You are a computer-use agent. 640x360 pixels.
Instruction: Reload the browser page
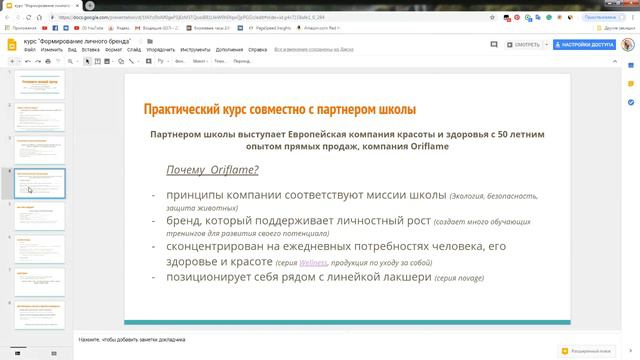(x=29, y=18)
